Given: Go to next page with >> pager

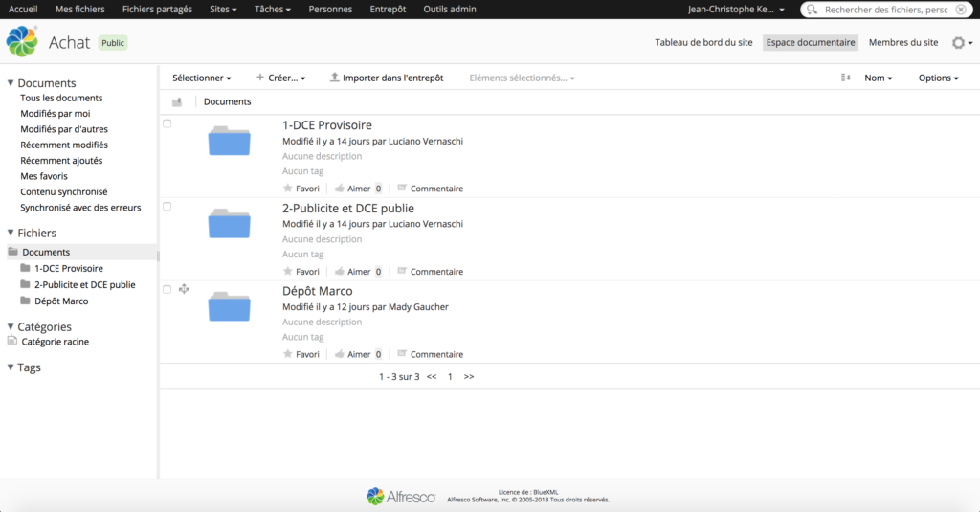Looking at the screenshot, I should pos(469,376).
